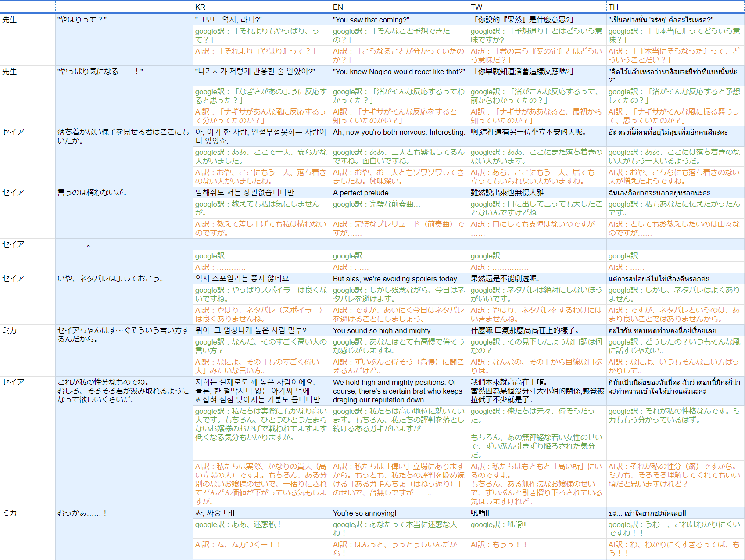The height and width of the screenshot is (560, 745).
Task: Click the Japanese cell "やはりって？"
Action: (124, 20)
